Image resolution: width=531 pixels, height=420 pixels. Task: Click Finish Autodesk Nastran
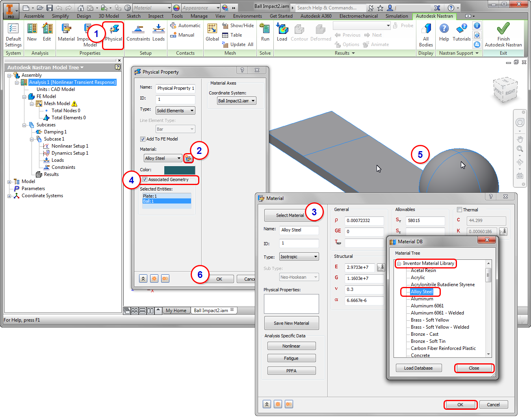[503, 35]
